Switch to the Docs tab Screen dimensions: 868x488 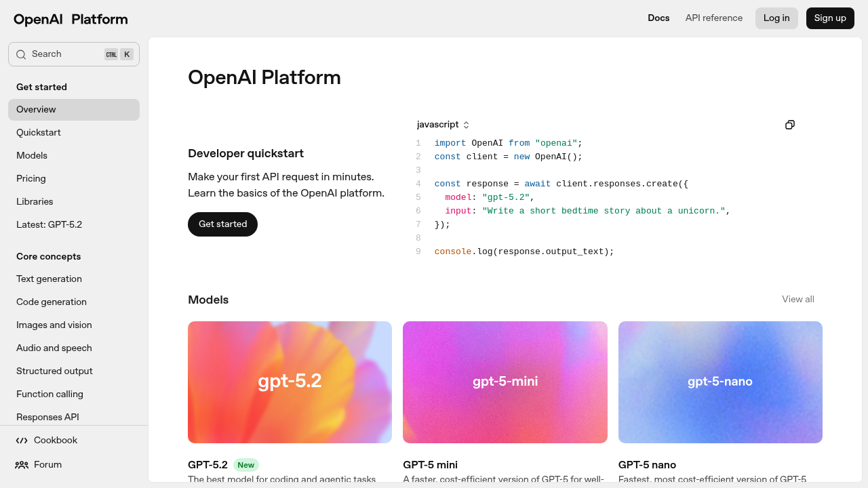[x=658, y=18]
